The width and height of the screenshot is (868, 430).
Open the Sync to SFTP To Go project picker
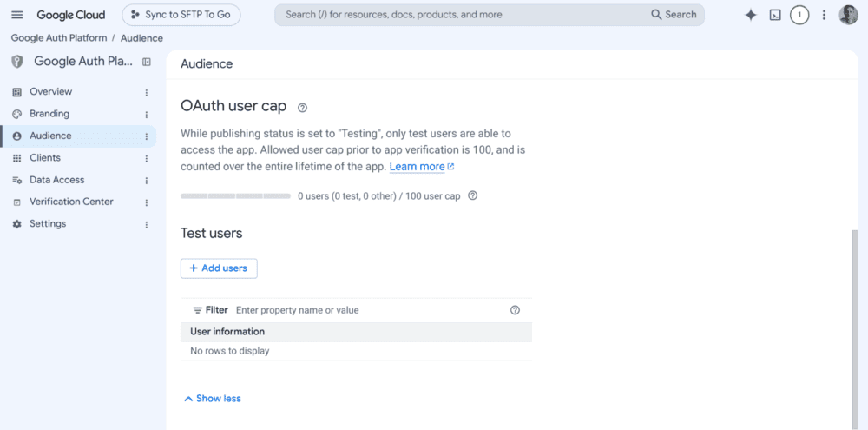(x=181, y=15)
